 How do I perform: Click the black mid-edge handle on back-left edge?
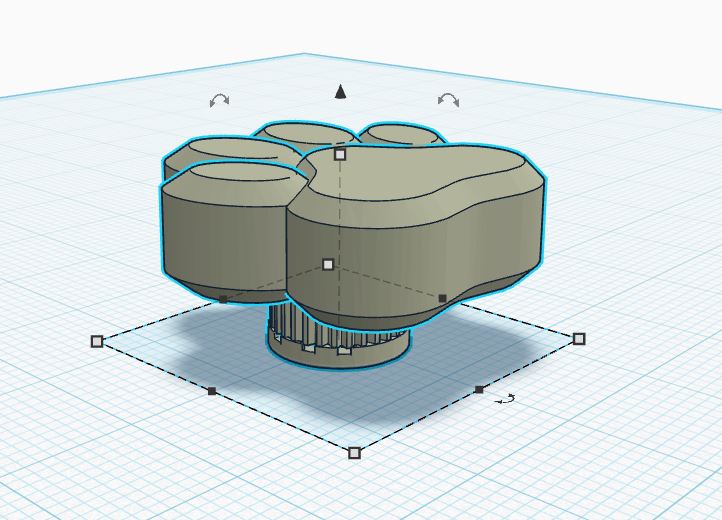[223, 299]
